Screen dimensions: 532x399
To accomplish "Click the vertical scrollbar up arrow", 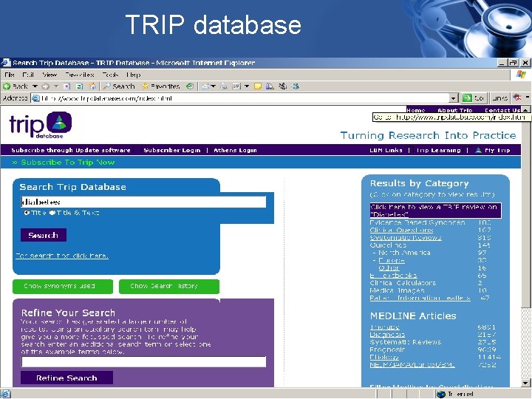I will (525, 109).
